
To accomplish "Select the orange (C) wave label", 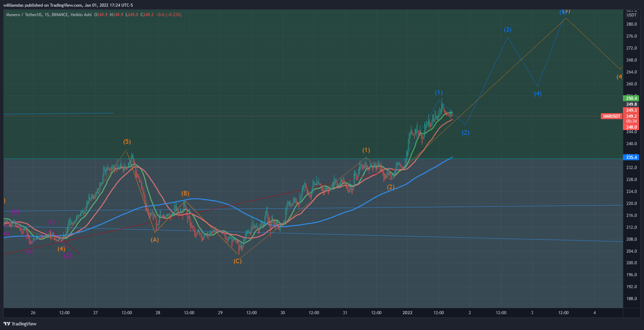I will tap(237, 261).
